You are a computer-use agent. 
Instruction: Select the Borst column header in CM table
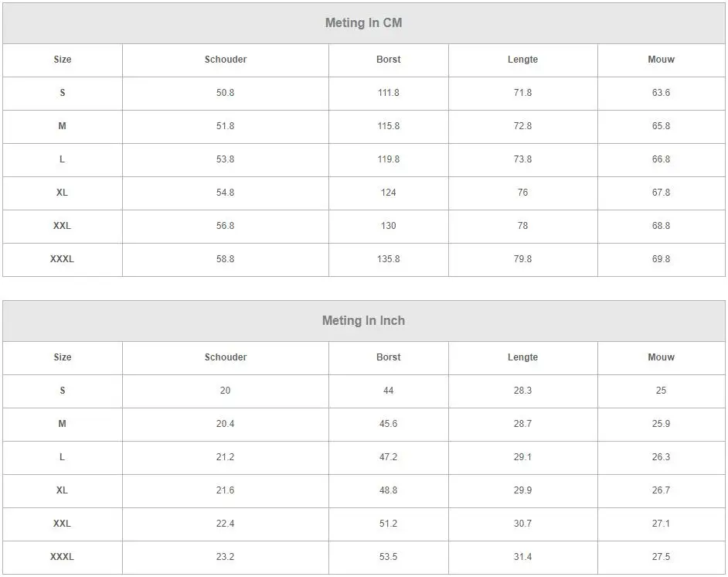click(389, 60)
